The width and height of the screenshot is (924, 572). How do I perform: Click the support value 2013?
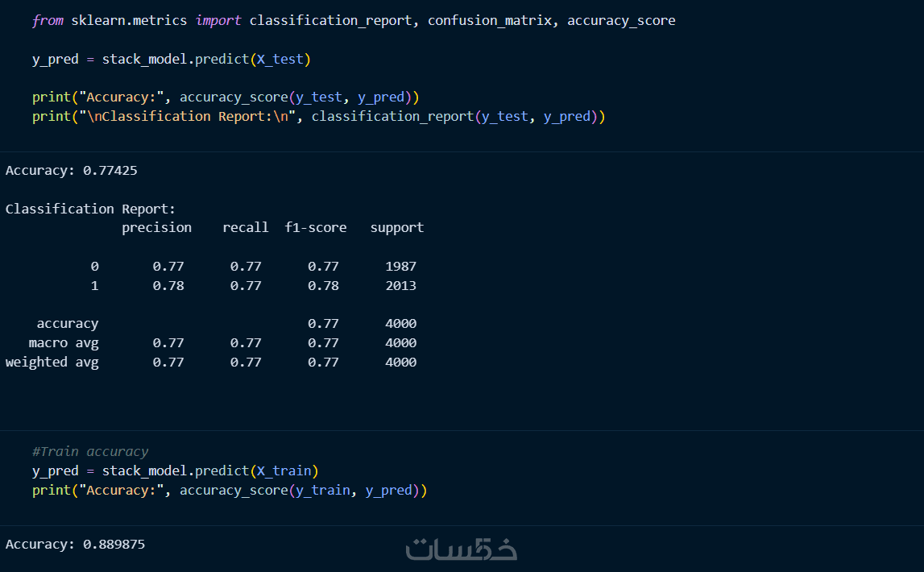(x=400, y=285)
